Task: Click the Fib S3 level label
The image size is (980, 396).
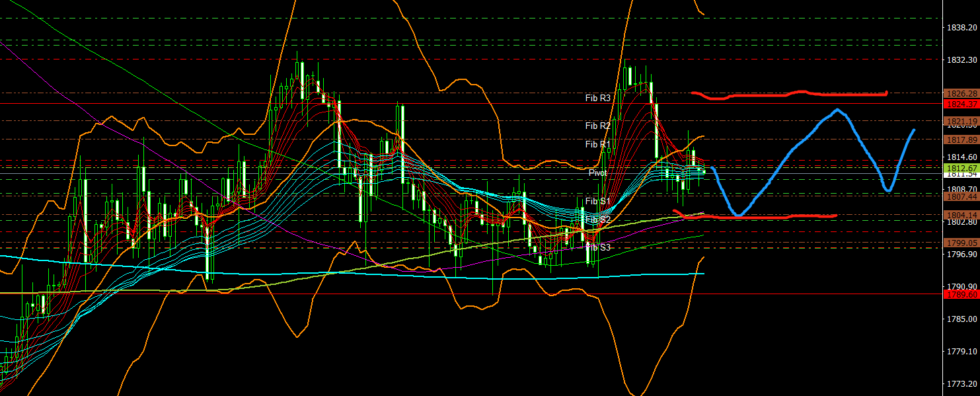Action: point(598,247)
